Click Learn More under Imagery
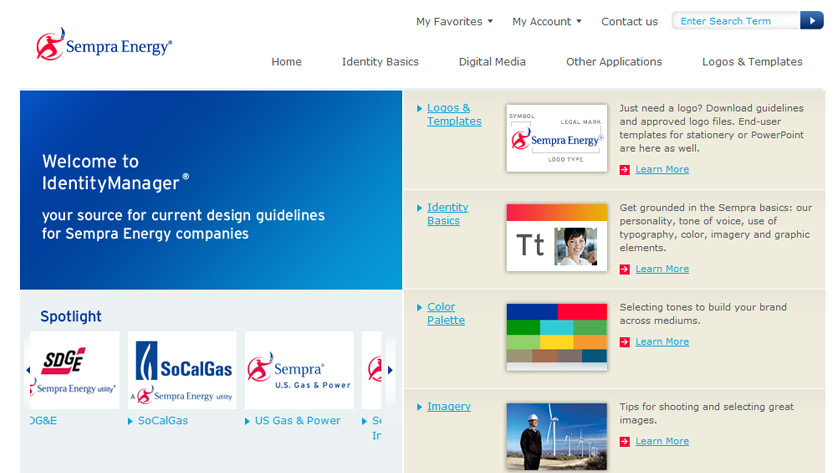 click(x=662, y=441)
